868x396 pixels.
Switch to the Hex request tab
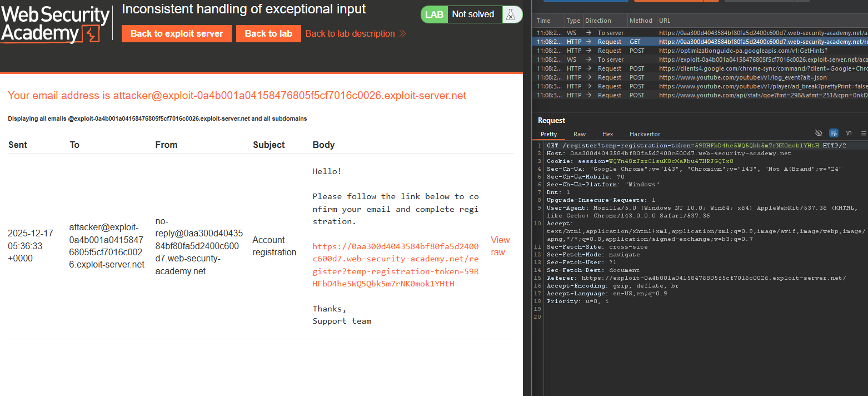click(608, 134)
